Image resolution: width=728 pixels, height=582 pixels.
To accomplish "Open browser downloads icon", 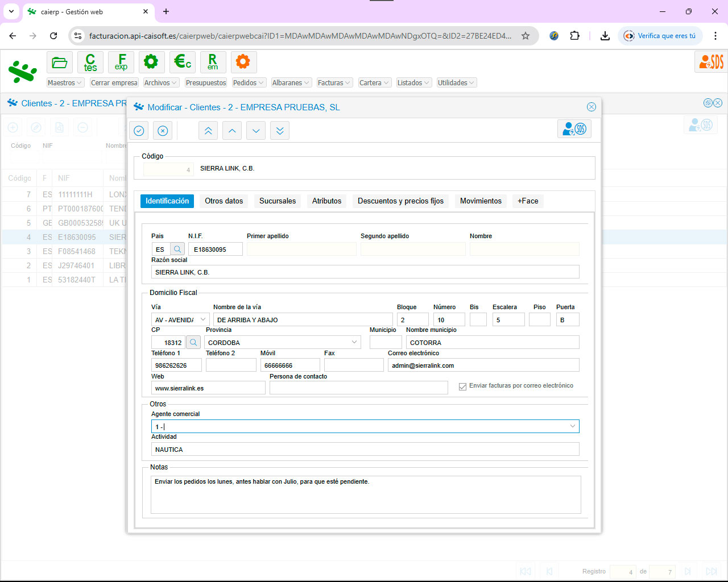I will pyautogui.click(x=605, y=36).
